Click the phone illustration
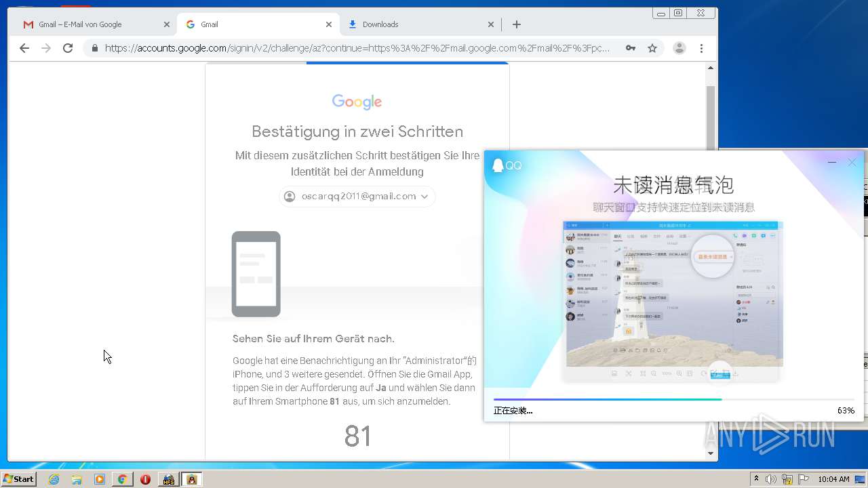868x488 pixels. coord(256,274)
